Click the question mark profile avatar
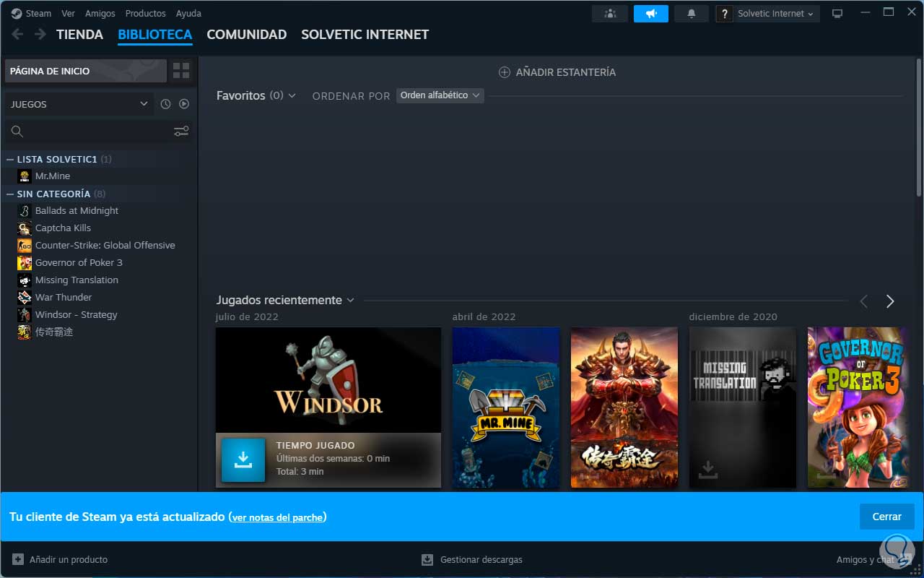The image size is (924, 578). pyautogui.click(x=725, y=14)
